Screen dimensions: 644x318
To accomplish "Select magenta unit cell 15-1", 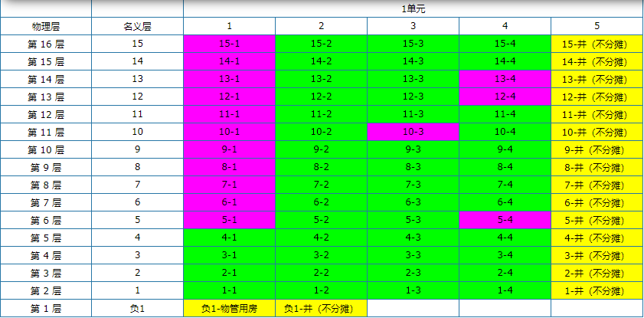I will (229, 44).
